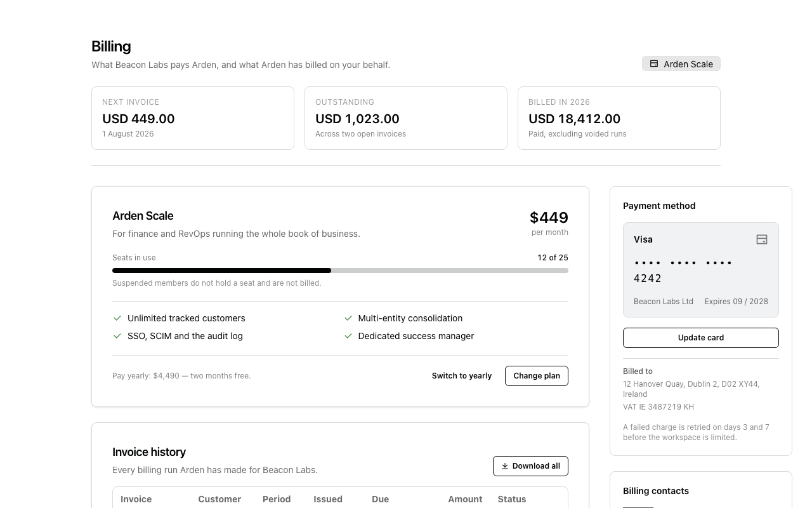
Task: Sort by the Due column header
Action: tap(381, 499)
